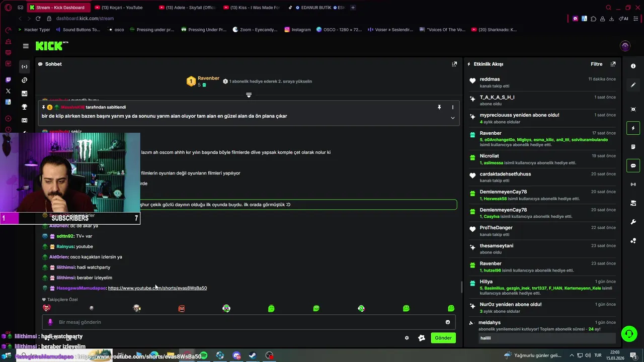Open the video clips icon in Kick sidebar
This screenshot has height=362, width=644.
tap(24, 120)
